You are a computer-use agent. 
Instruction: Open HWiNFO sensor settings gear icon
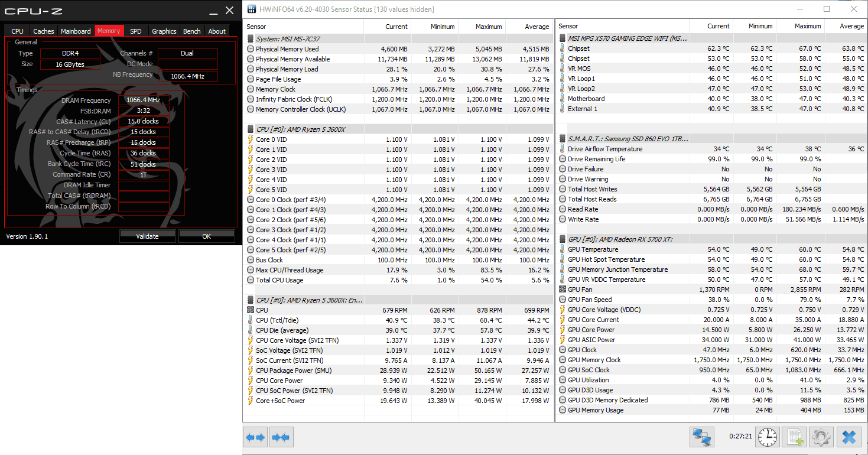tap(820, 437)
